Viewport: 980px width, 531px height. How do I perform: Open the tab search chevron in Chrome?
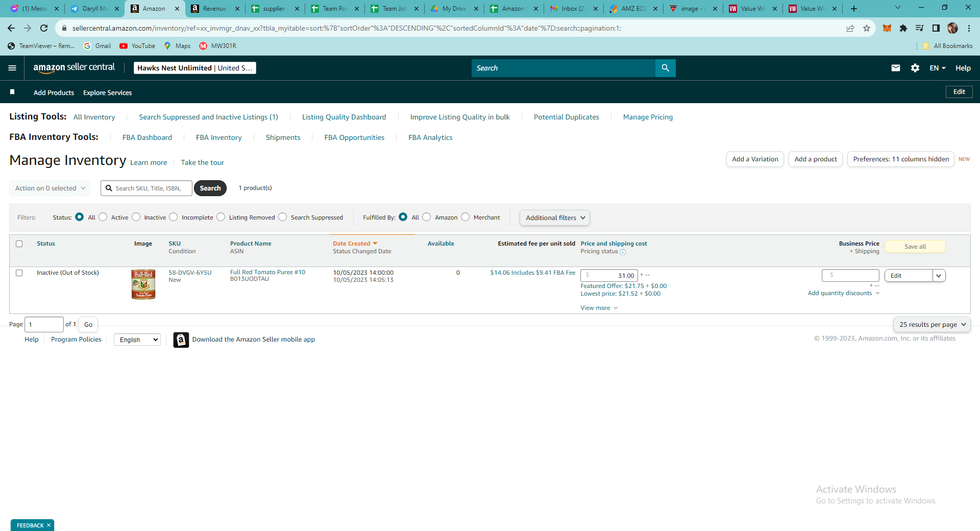(x=897, y=8)
